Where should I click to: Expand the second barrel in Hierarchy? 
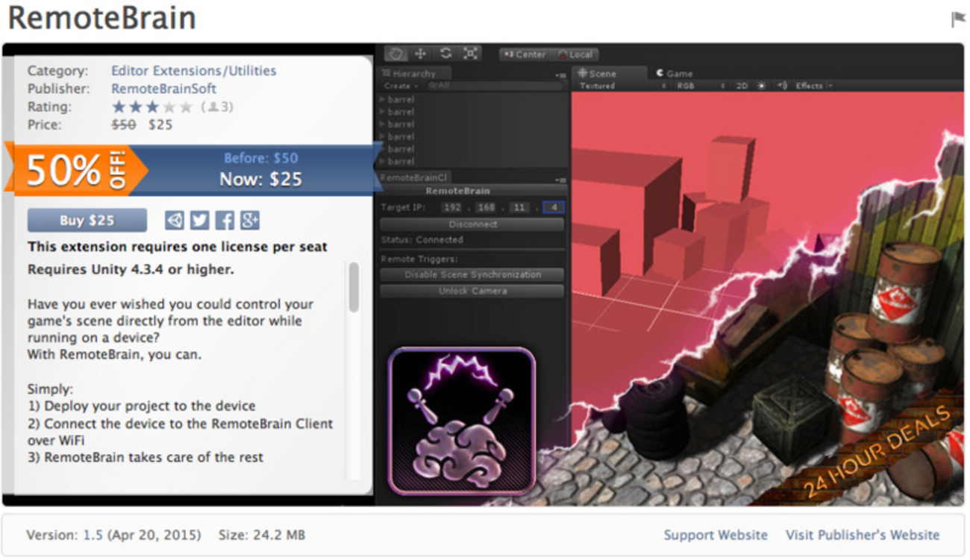click(x=383, y=112)
